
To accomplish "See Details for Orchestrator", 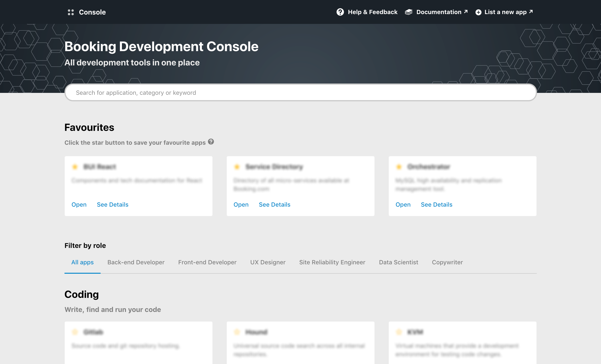I will (436, 205).
